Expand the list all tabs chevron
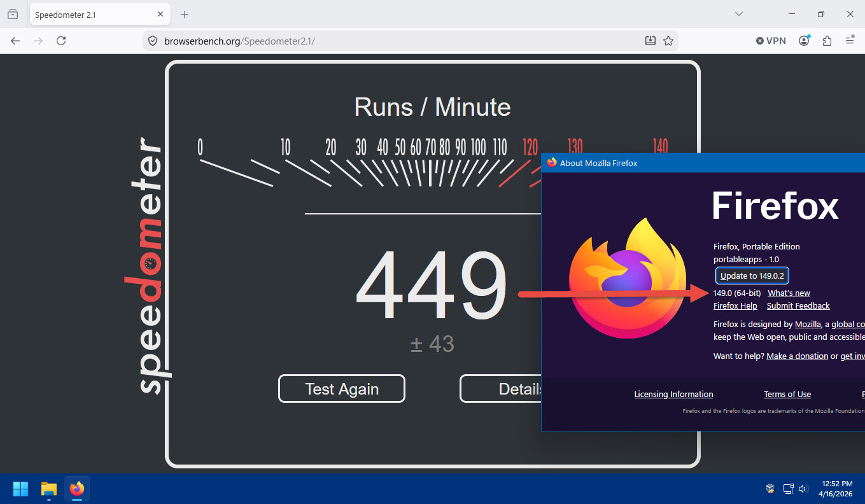The height and width of the screenshot is (504, 865). point(739,14)
